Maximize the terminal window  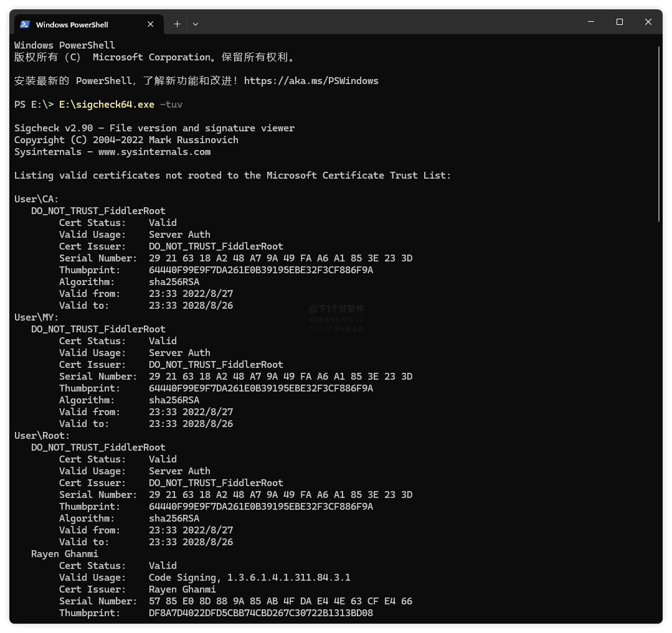click(619, 22)
